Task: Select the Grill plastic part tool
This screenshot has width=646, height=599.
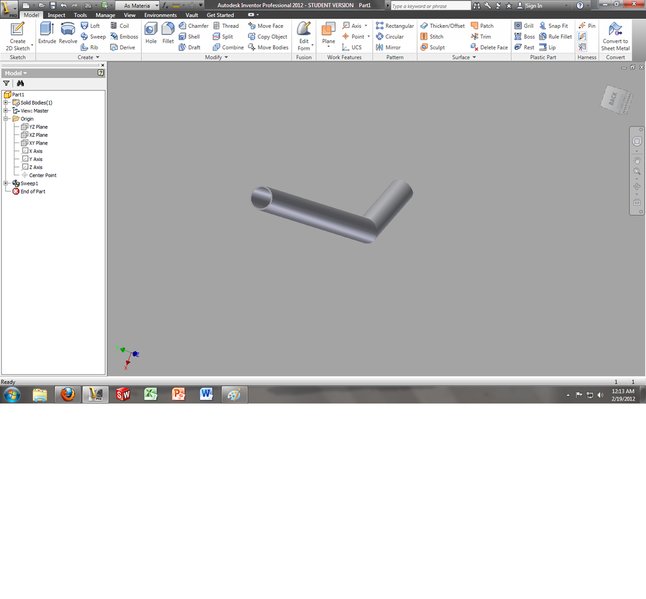Action: [x=524, y=26]
